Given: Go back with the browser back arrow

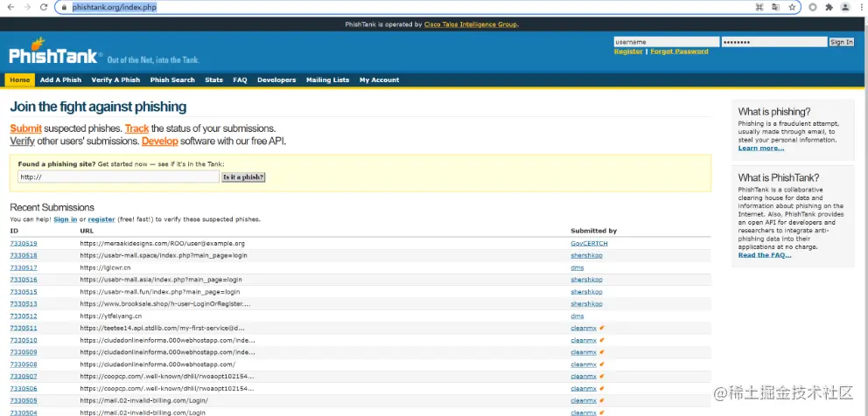Looking at the screenshot, I should pos(10,8).
